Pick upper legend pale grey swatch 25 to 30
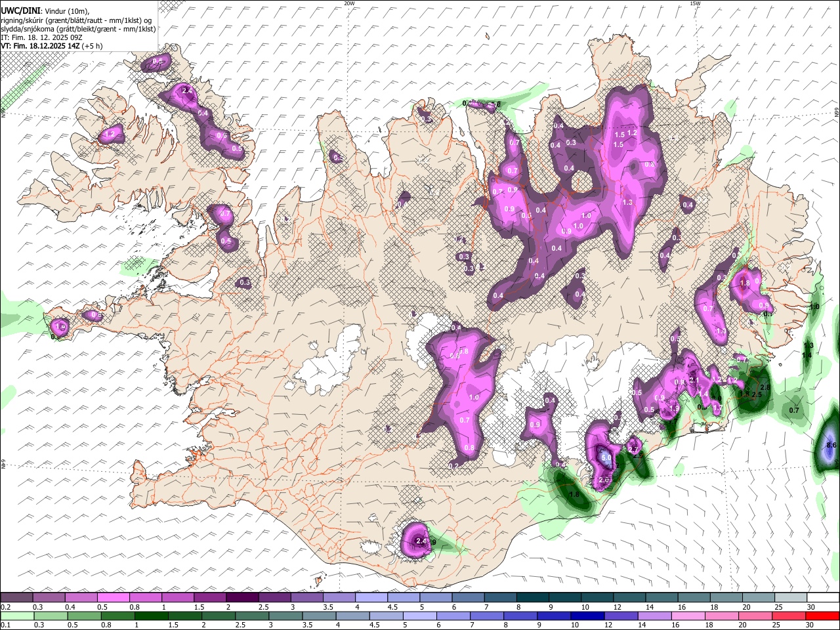 point(790,597)
